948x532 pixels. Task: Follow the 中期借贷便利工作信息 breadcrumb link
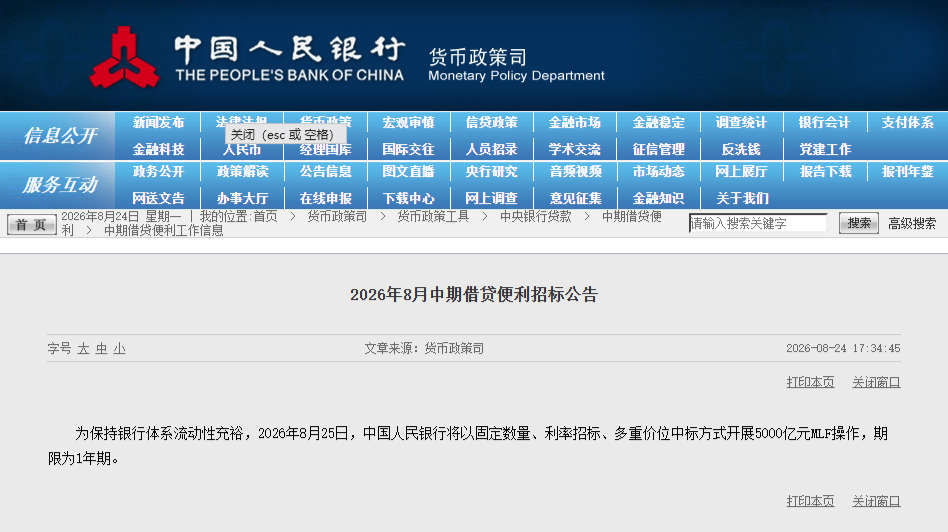tap(163, 230)
